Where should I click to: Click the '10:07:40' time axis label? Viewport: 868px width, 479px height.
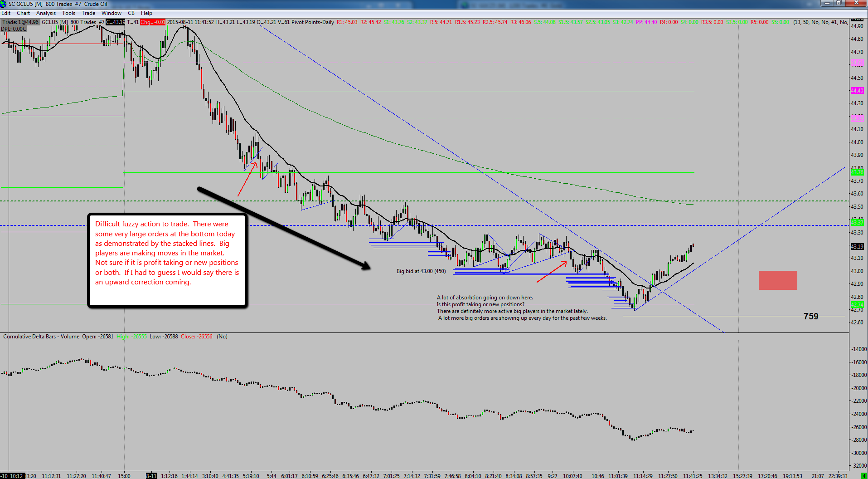coord(572,476)
